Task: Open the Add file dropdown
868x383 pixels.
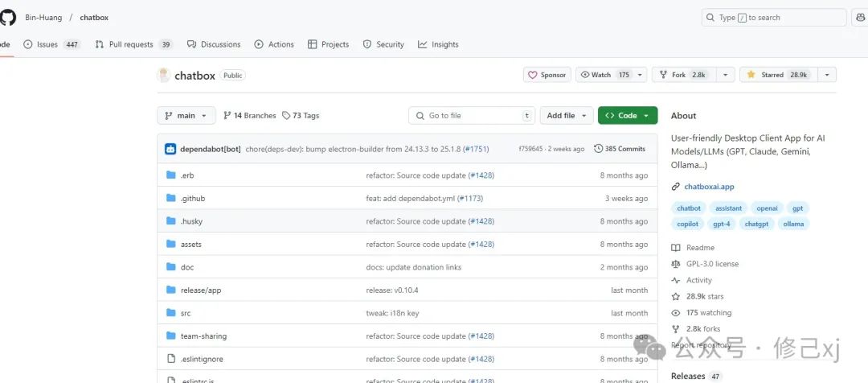Action: point(567,115)
